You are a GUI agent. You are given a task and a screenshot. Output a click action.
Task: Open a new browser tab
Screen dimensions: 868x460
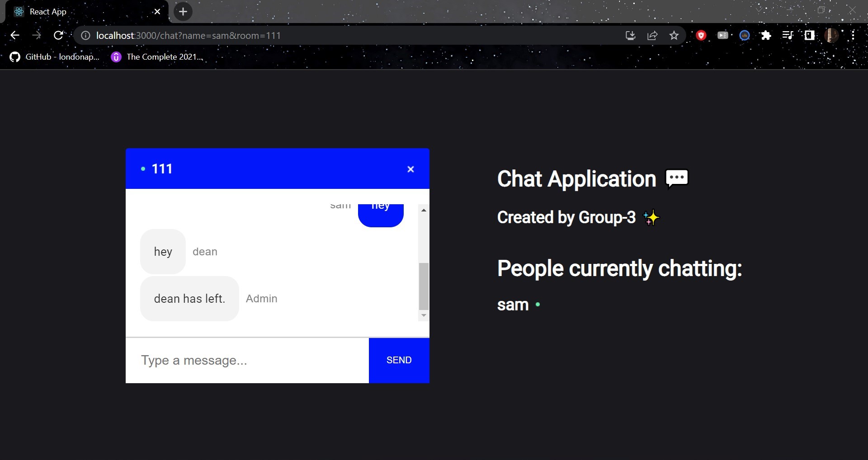point(183,12)
